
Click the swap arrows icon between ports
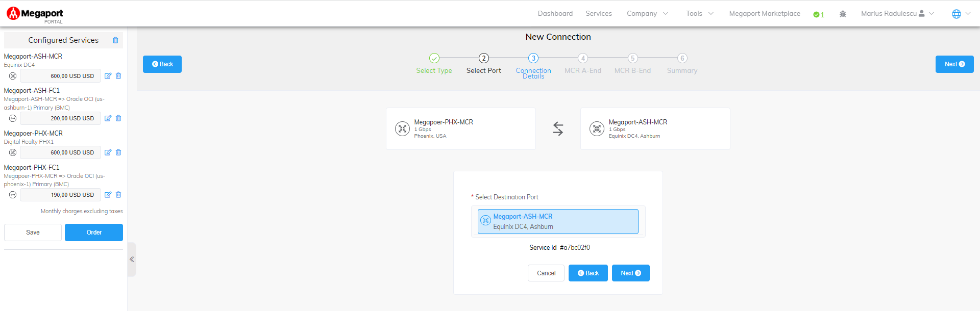(558, 128)
